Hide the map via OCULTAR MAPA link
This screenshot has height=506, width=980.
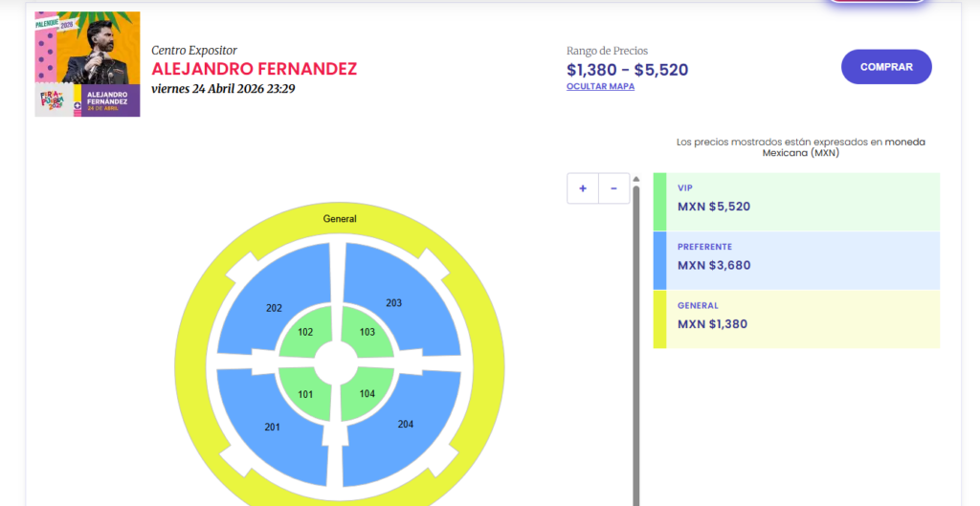coord(600,86)
